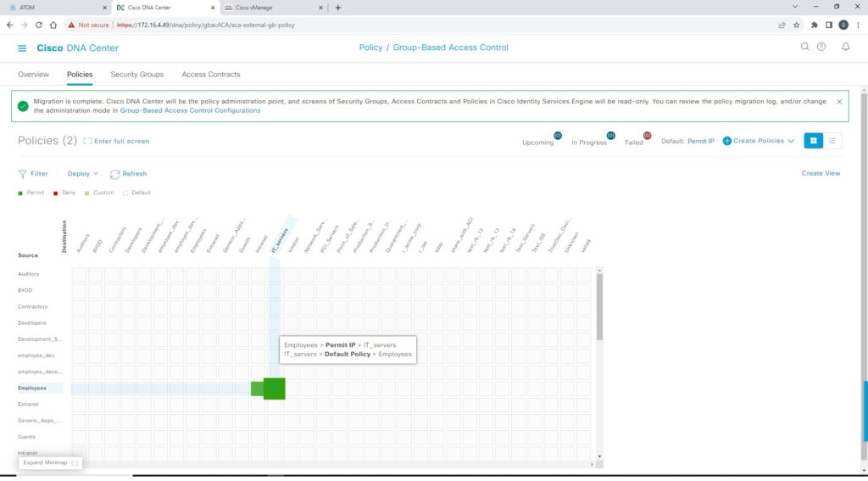868x481 pixels.
Task: Click the matrix vertical scrollbar
Action: pyautogui.click(x=599, y=307)
